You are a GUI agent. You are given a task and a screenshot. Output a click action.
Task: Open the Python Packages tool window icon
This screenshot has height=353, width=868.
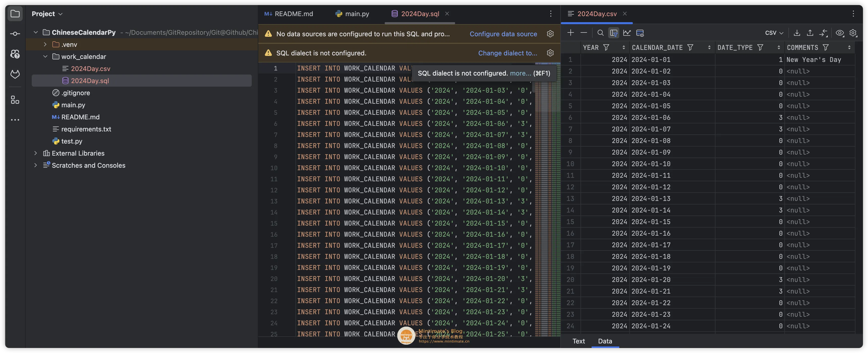pos(15,54)
